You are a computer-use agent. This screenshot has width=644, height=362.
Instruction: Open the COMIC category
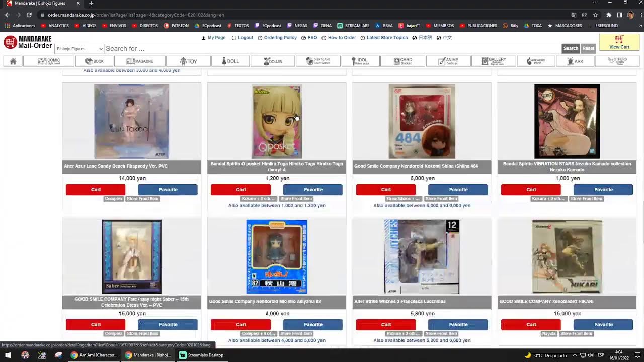tap(49, 61)
